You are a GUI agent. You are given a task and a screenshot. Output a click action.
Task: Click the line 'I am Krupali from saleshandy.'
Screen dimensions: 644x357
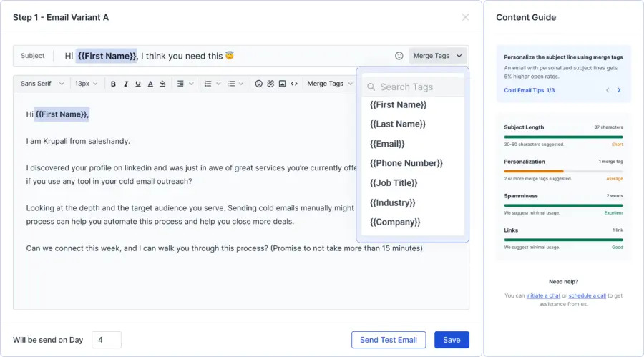(x=78, y=141)
